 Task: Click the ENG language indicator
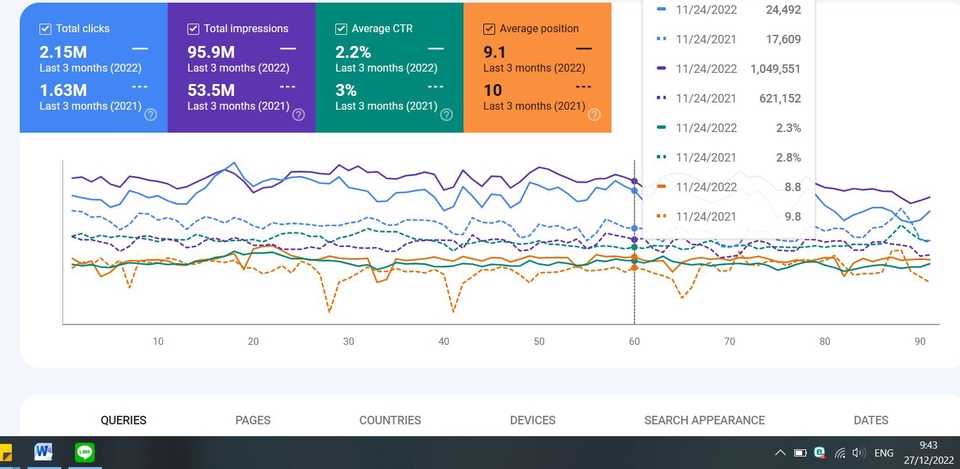[x=884, y=453]
